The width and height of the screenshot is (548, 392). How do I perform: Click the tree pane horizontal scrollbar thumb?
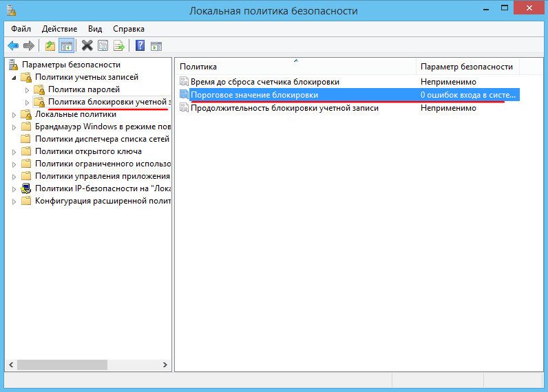click(62, 364)
